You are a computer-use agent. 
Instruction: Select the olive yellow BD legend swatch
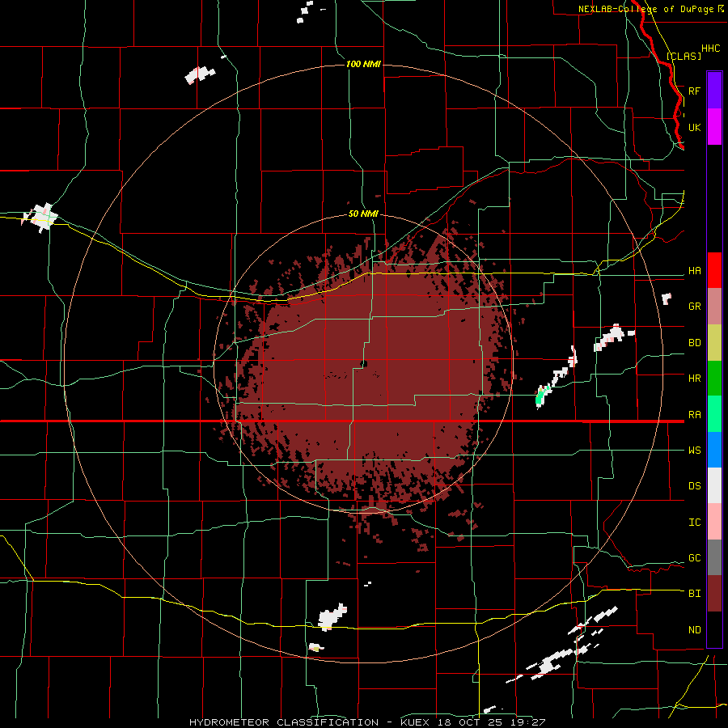click(714, 343)
